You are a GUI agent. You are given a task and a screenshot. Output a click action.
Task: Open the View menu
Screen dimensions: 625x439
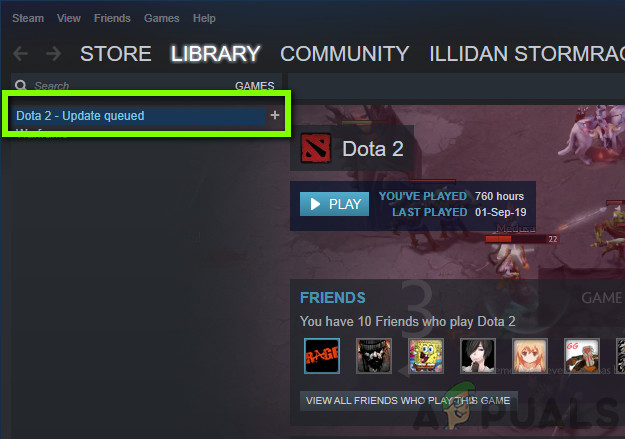tap(69, 18)
